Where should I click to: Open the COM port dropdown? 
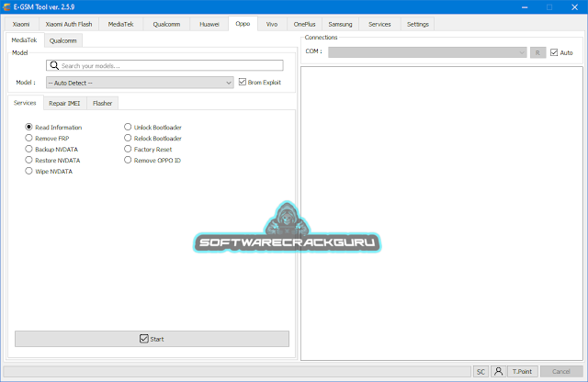(x=427, y=52)
